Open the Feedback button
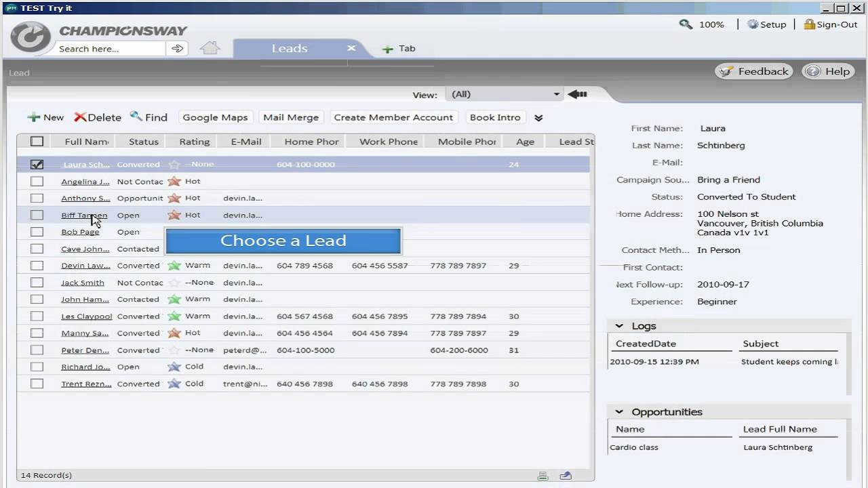This screenshot has width=868, height=488. pos(754,71)
